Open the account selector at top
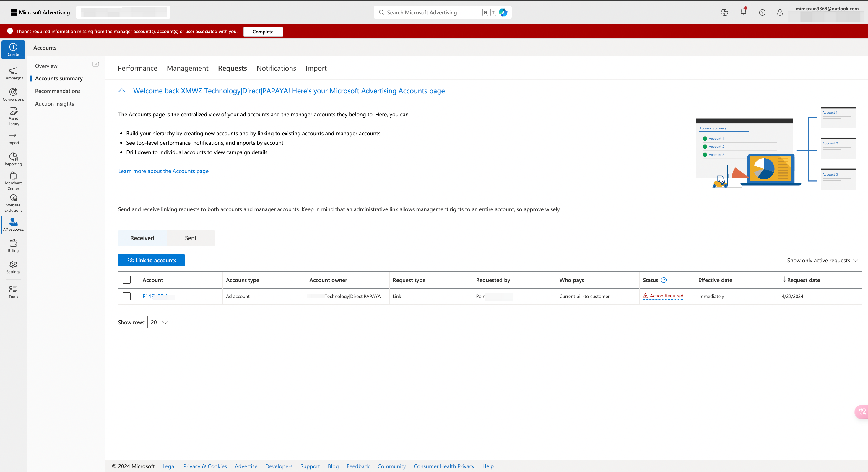This screenshot has width=868, height=472. (x=123, y=12)
